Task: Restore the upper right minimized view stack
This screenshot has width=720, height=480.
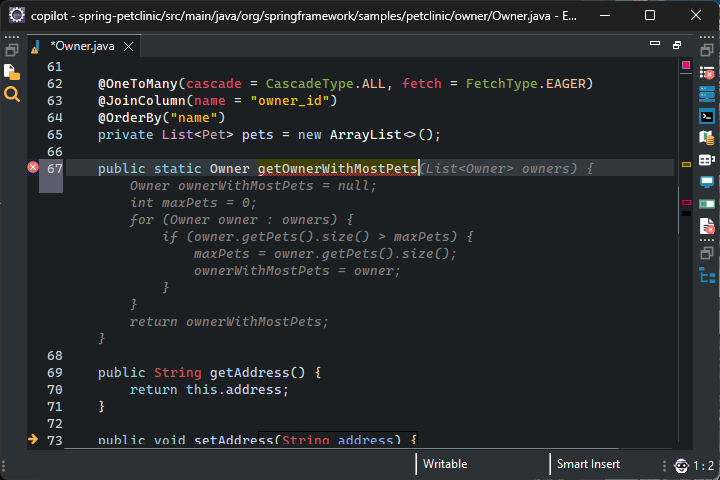Action: pos(707,50)
